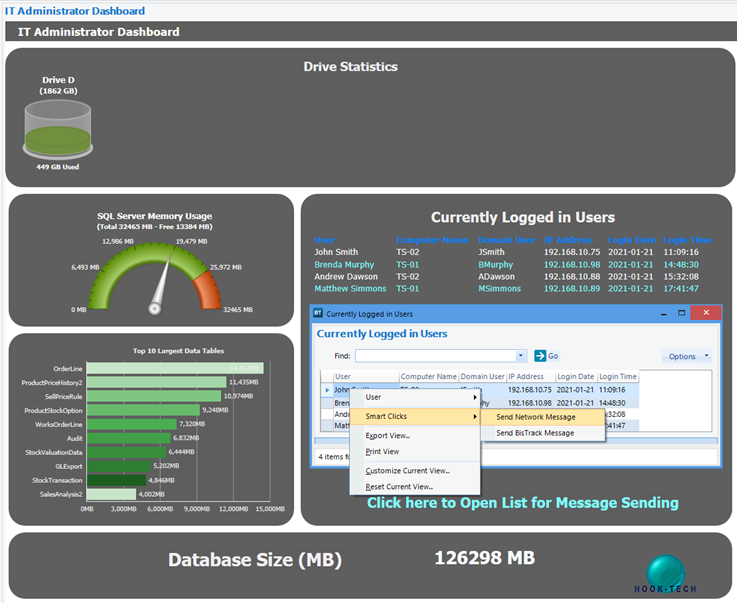Open the Options dropdown button
Screen dimensions: 737x603
point(686,356)
